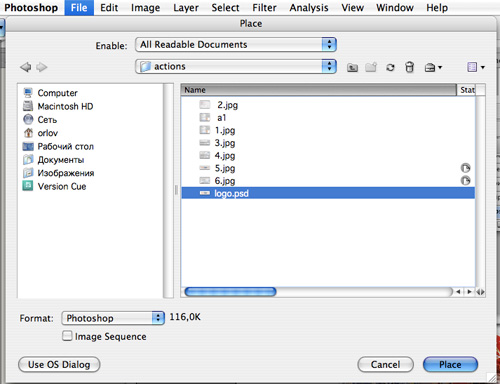This screenshot has height=384, width=500.
Task: Select file 4.jpg by name
Action: point(225,156)
